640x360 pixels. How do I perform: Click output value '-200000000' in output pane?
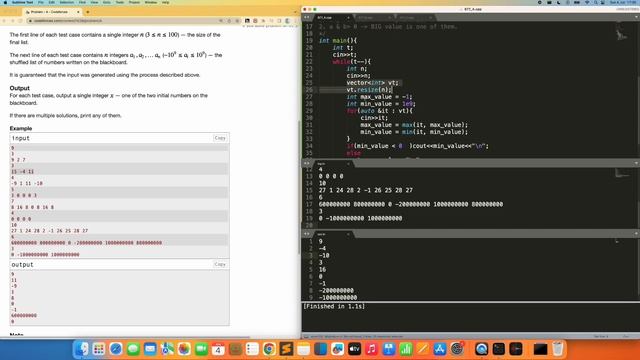[336, 291]
